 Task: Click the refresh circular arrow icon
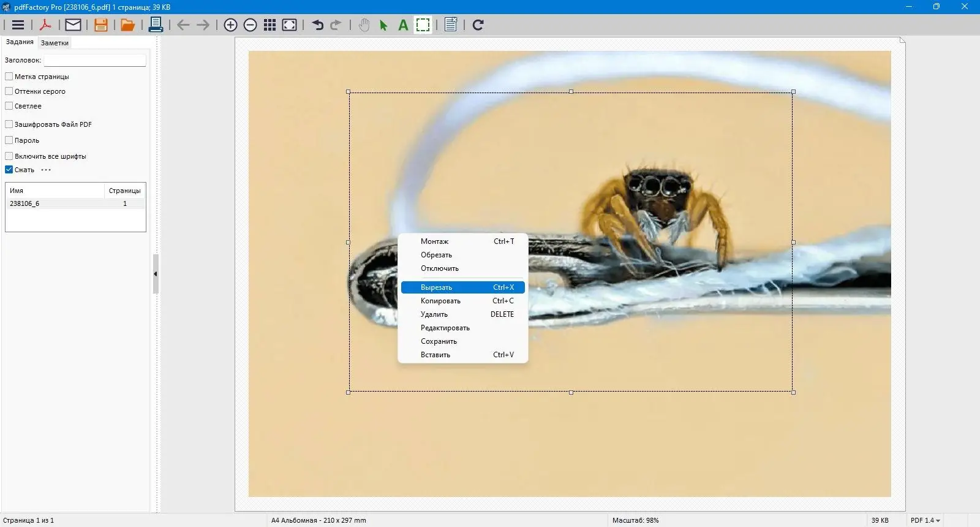(x=478, y=25)
